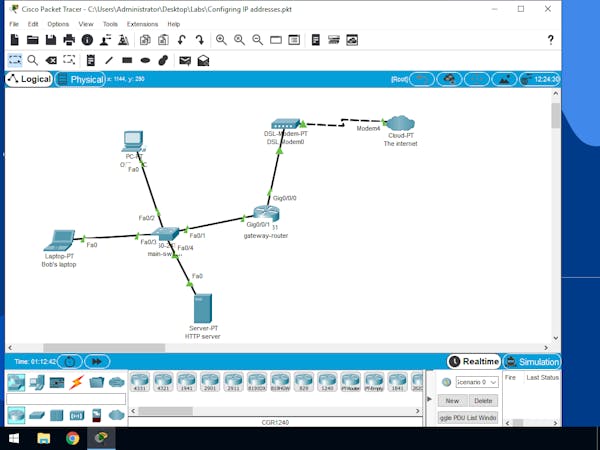Switch to Physical workspace view
Image resolution: width=600 pixels, height=450 pixels.
(x=80, y=79)
